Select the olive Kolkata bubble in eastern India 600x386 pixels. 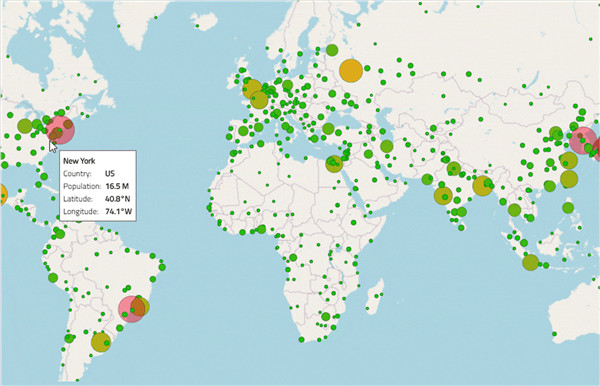click(482, 186)
